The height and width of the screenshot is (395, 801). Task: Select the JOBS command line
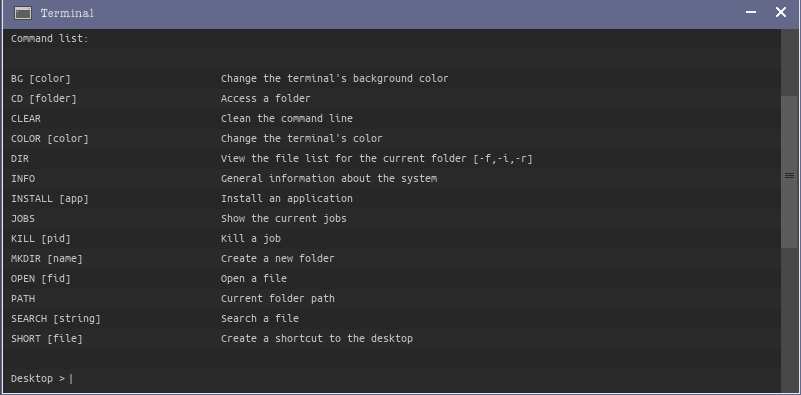[392, 218]
